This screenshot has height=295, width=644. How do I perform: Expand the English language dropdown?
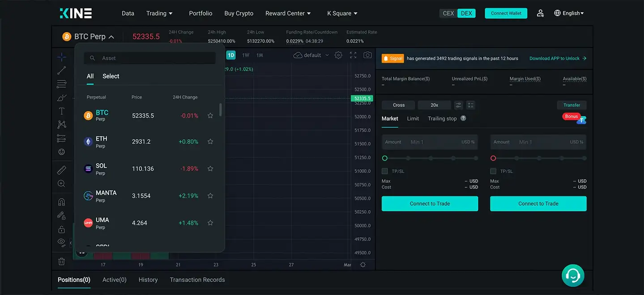pos(569,13)
